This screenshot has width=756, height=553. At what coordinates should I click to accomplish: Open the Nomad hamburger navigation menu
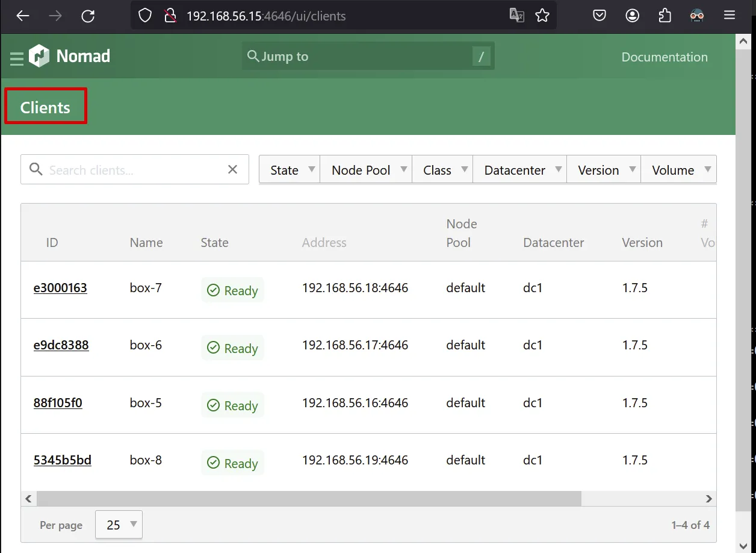[x=17, y=58]
